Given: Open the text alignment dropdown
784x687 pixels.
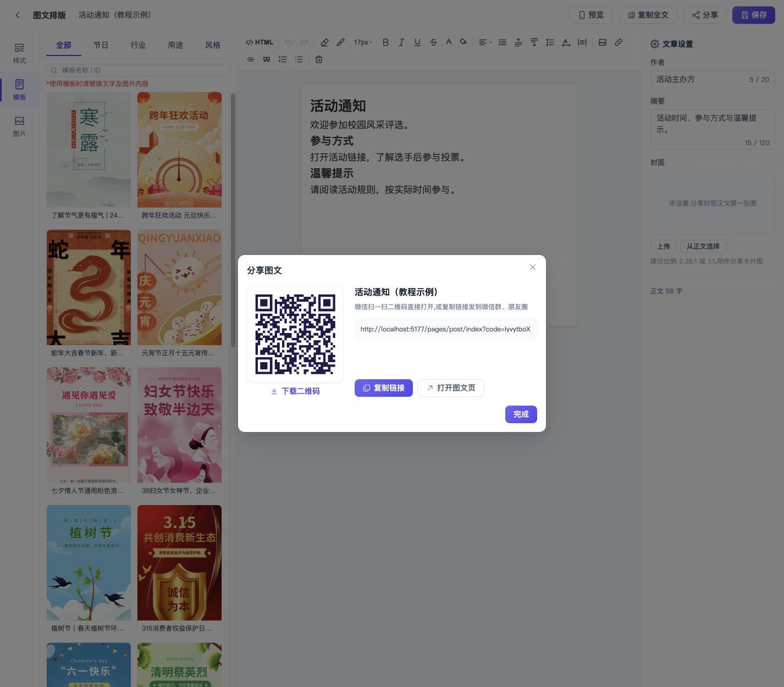Looking at the screenshot, I should 485,42.
